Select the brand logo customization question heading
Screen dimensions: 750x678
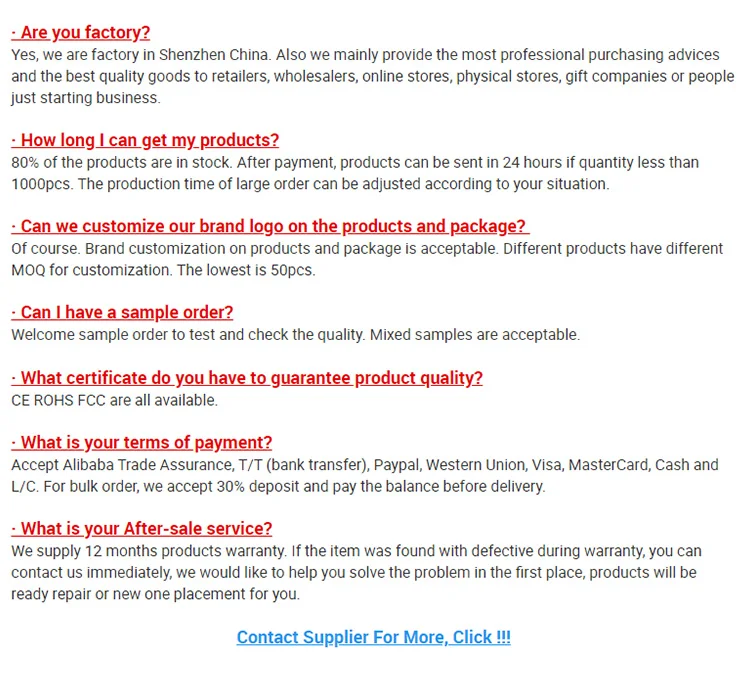(x=269, y=226)
